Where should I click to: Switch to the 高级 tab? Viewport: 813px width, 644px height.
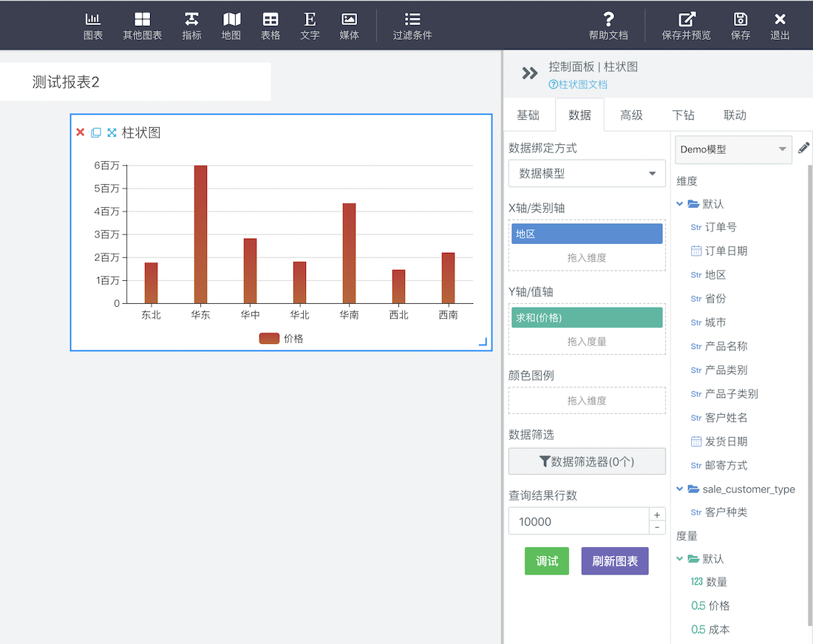click(631, 115)
